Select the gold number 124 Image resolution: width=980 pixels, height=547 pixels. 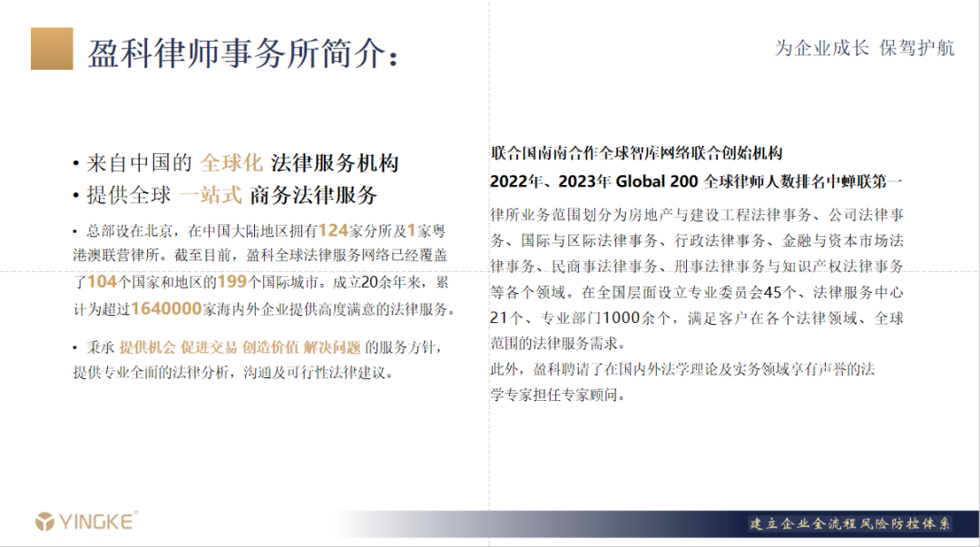pyautogui.click(x=333, y=230)
